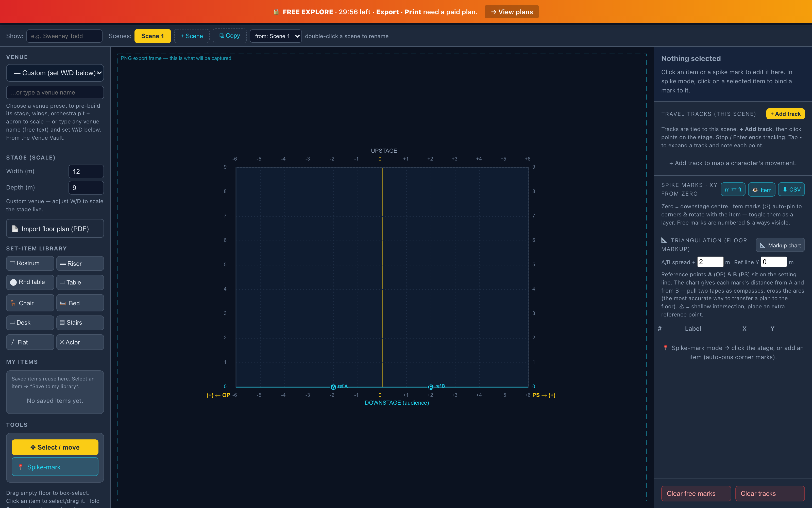Toggle Item marks layer visibility

pyautogui.click(x=761, y=189)
